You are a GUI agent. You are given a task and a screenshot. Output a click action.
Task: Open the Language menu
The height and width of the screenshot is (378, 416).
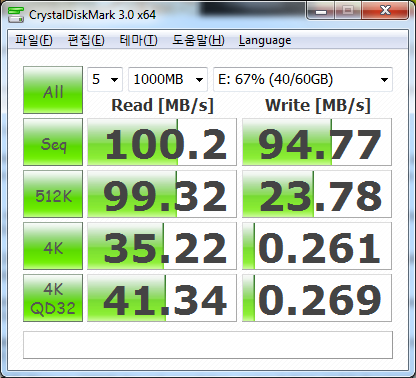coord(265,40)
